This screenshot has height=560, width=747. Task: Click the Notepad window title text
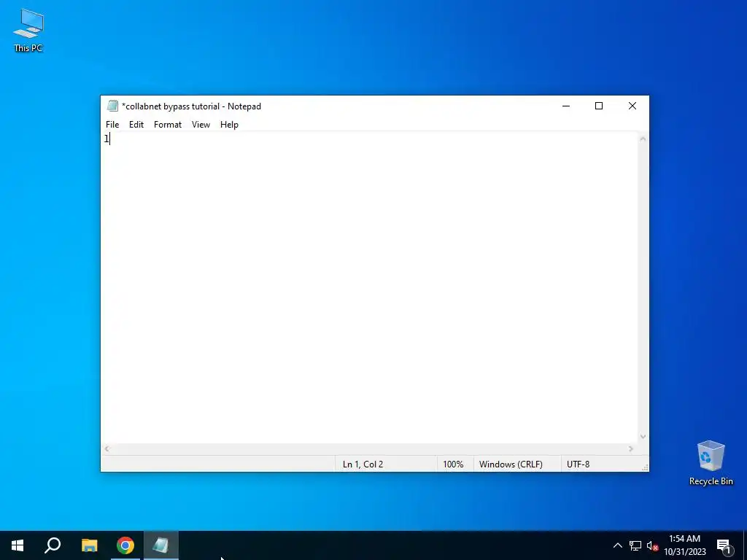tap(192, 106)
